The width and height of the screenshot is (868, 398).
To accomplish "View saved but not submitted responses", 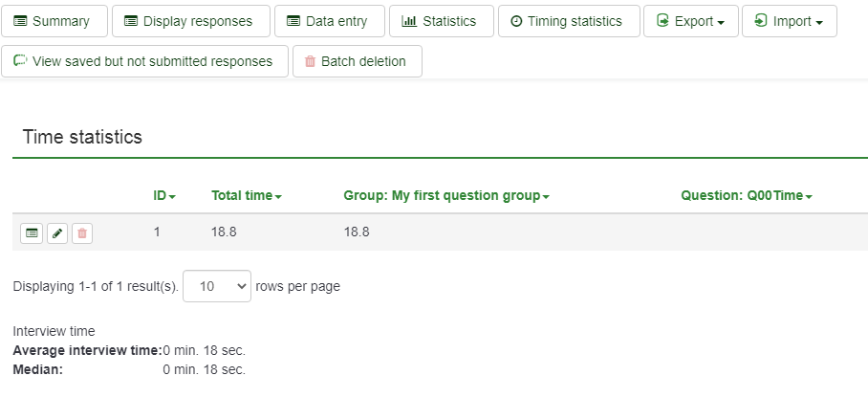I will [144, 61].
